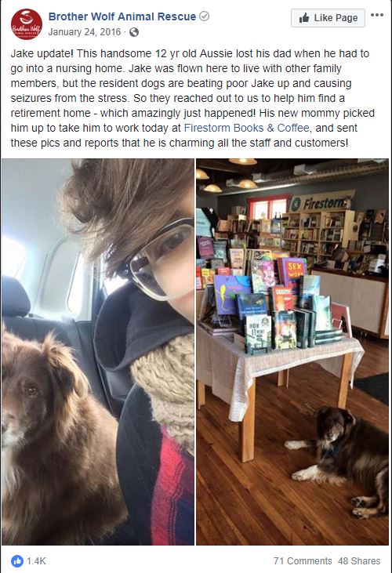
Task: Open Brother Wolf Animal Rescue profile picture
Action: pyautogui.click(x=27, y=24)
